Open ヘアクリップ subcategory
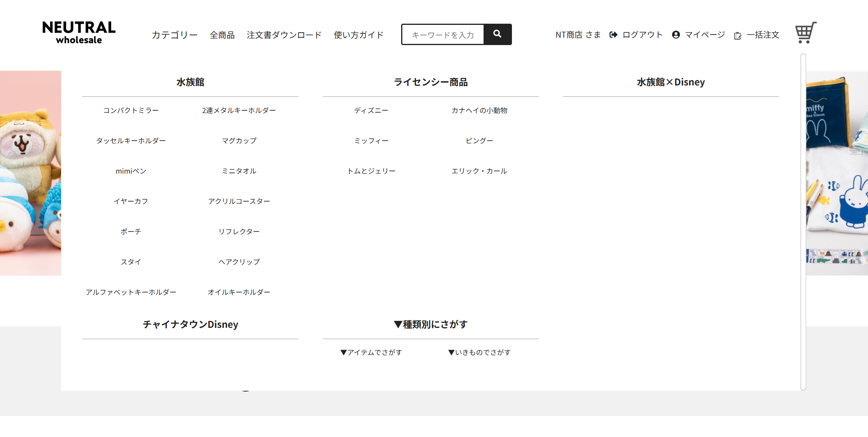 tap(239, 262)
